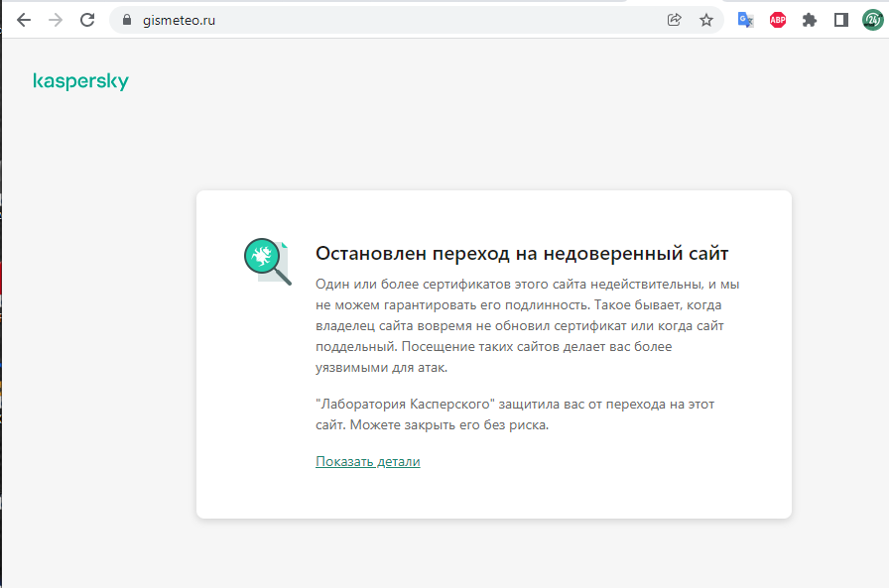Open the Extensions puzzle menu
Image resolution: width=889 pixels, height=588 pixels.
pyautogui.click(x=810, y=21)
